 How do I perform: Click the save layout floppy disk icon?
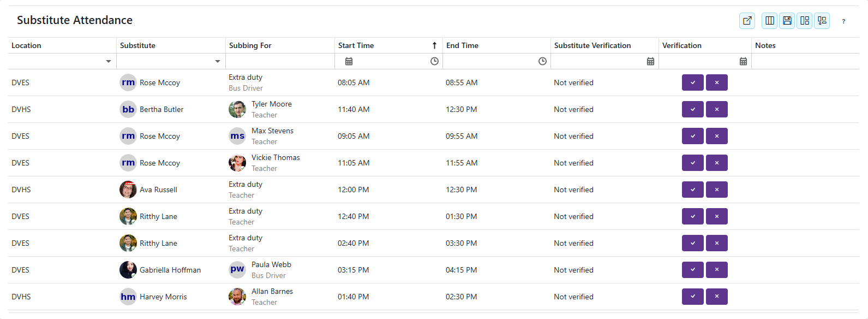tap(787, 21)
